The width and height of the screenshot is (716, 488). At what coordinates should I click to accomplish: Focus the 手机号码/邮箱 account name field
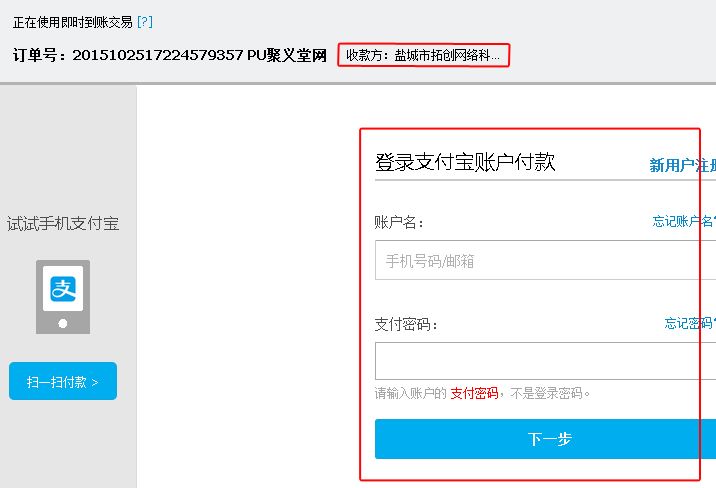[545, 260]
